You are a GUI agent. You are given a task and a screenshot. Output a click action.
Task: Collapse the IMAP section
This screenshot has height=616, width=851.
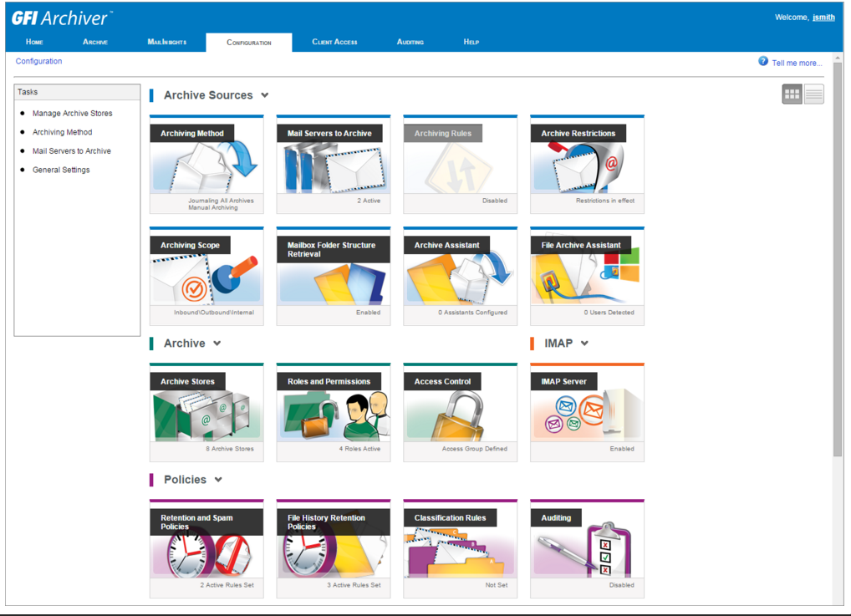[x=583, y=343]
